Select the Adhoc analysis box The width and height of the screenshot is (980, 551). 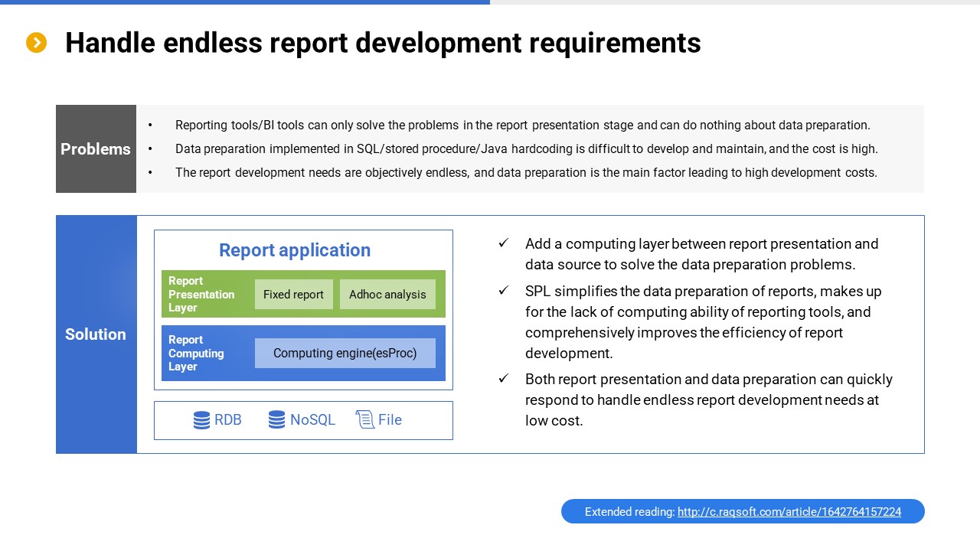tap(387, 295)
